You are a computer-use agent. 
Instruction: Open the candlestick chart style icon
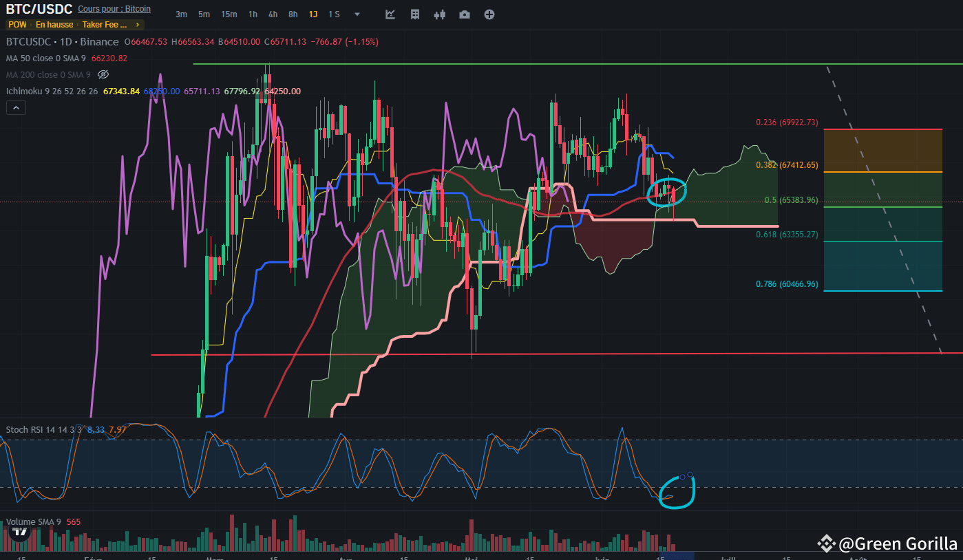pyautogui.click(x=440, y=14)
